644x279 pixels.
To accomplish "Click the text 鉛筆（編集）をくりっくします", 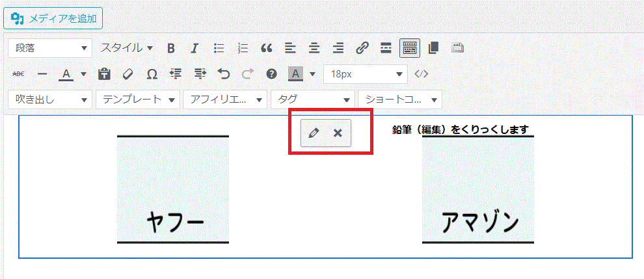I will (460, 130).
